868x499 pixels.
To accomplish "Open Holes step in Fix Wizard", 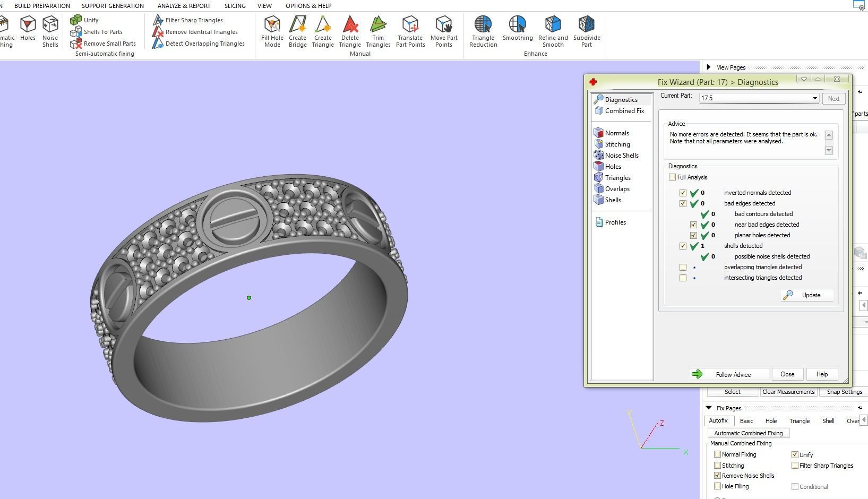I will pyautogui.click(x=608, y=167).
